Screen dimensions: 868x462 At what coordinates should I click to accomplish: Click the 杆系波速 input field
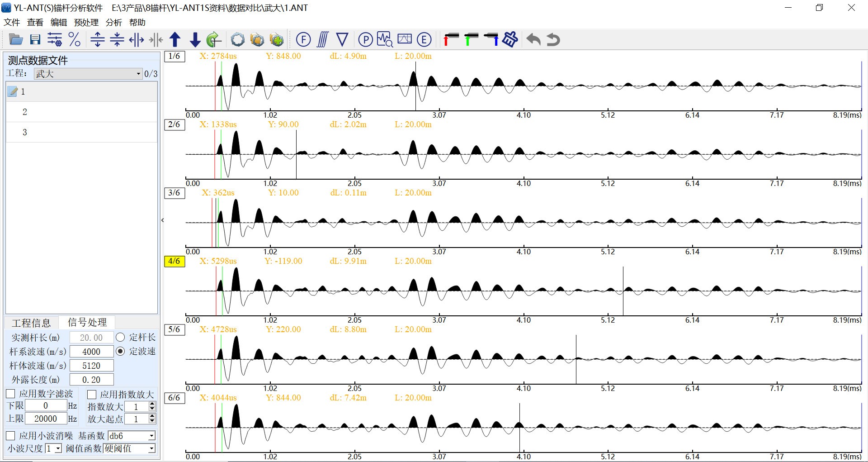coord(91,352)
